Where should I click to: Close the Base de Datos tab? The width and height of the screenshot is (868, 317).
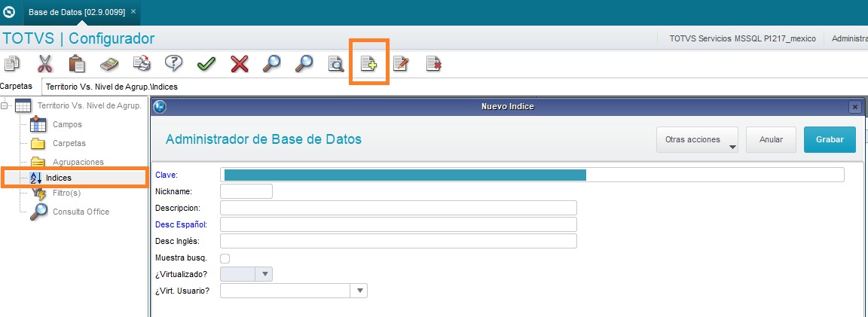tap(133, 11)
